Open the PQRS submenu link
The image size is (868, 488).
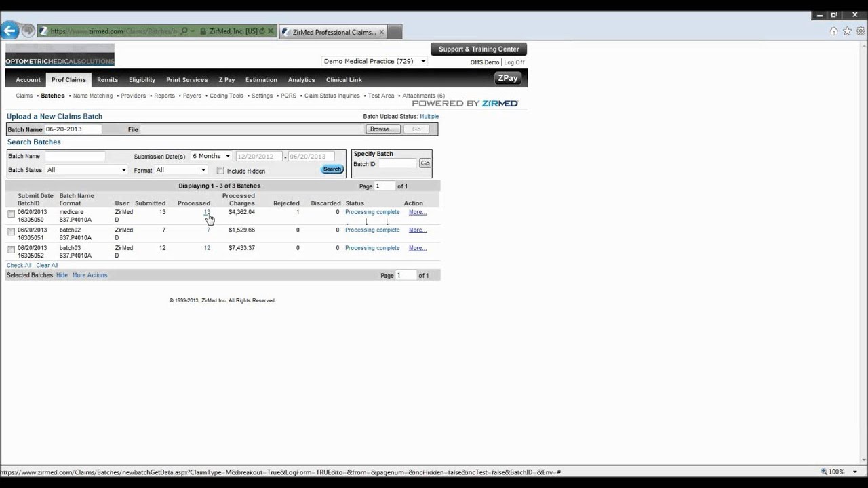[x=288, y=96]
